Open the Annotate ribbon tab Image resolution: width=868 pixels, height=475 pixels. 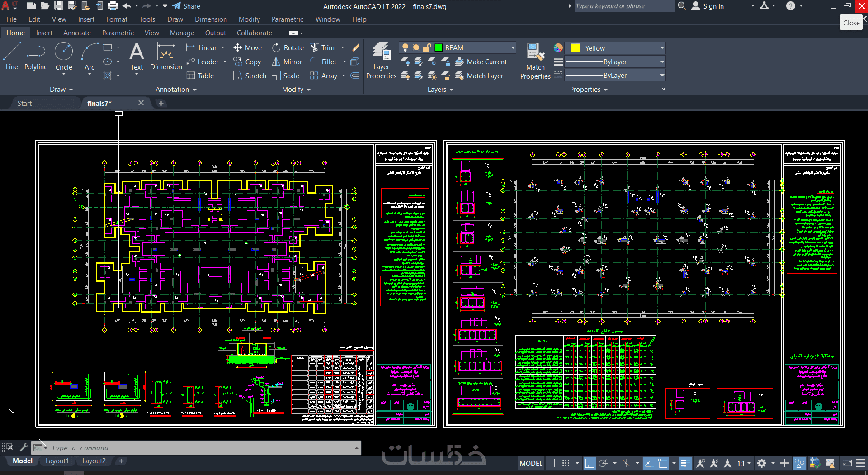77,33
